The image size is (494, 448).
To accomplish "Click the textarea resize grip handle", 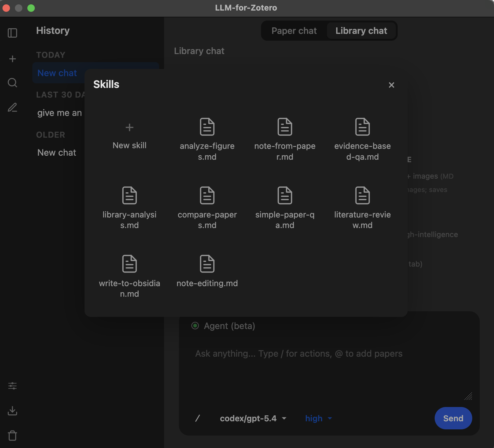I will point(468,396).
